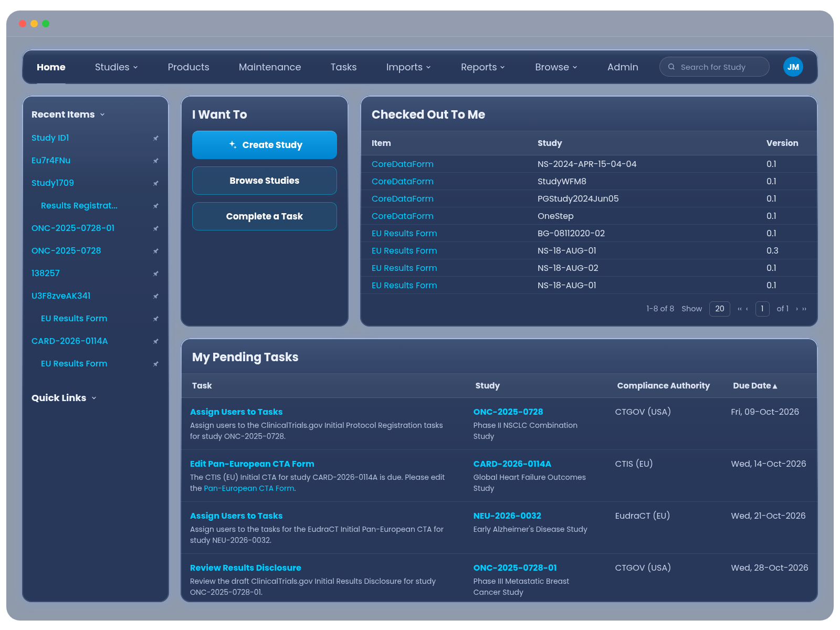Open the Admin section
This screenshot has width=840, height=630.
click(623, 67)
